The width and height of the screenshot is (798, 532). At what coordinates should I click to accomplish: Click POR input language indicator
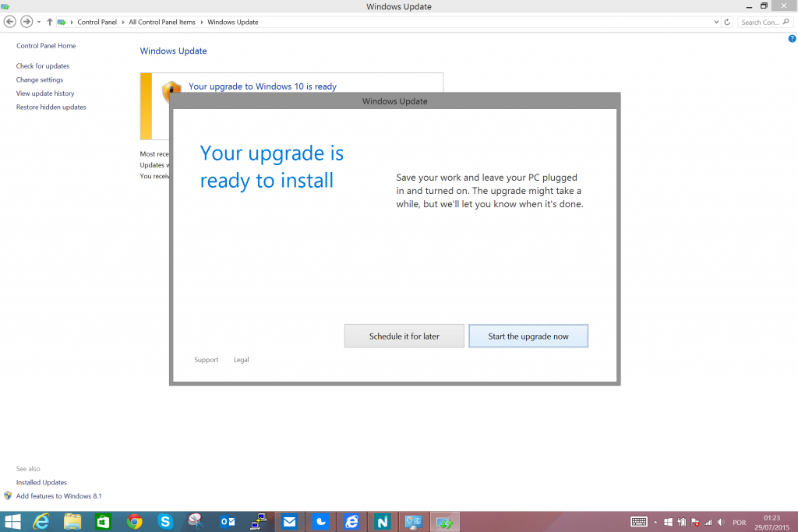[x=739, y=523]
